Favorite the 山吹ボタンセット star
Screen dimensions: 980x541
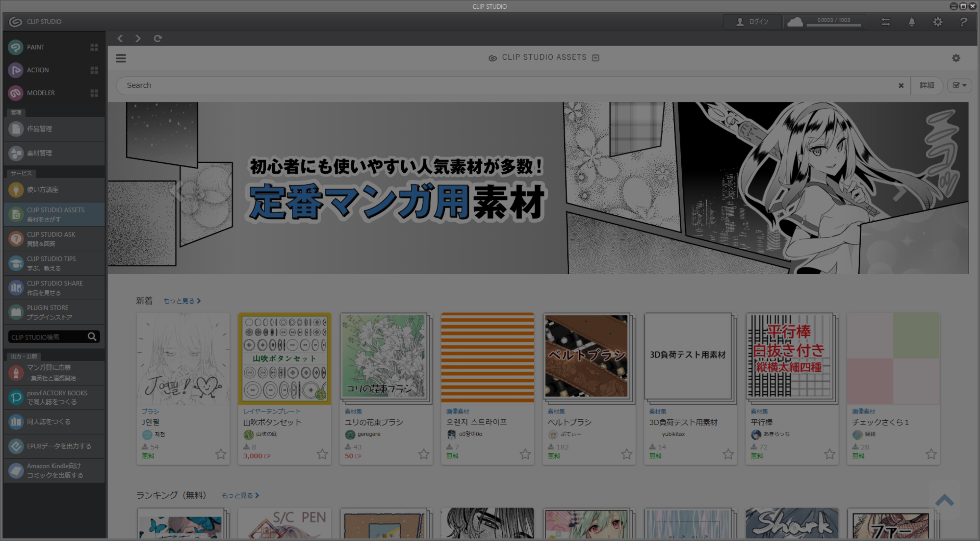click(322, 454)
